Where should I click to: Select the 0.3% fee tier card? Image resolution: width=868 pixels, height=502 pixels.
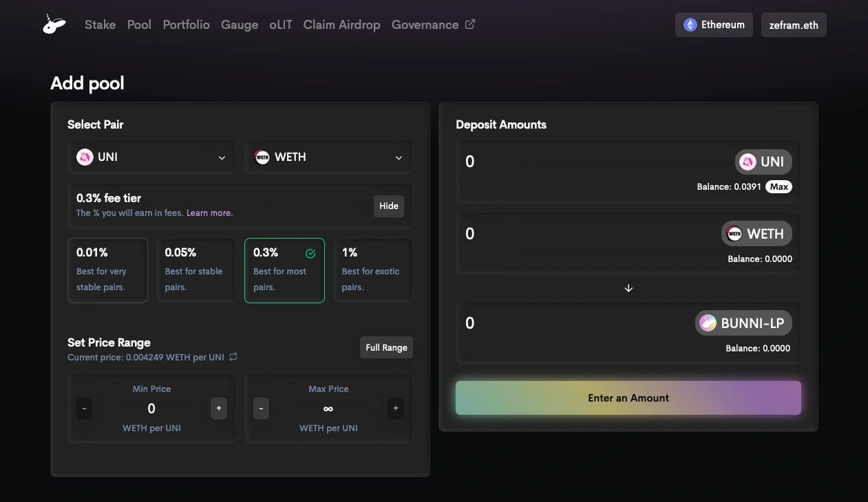click(x=284, y=270)
